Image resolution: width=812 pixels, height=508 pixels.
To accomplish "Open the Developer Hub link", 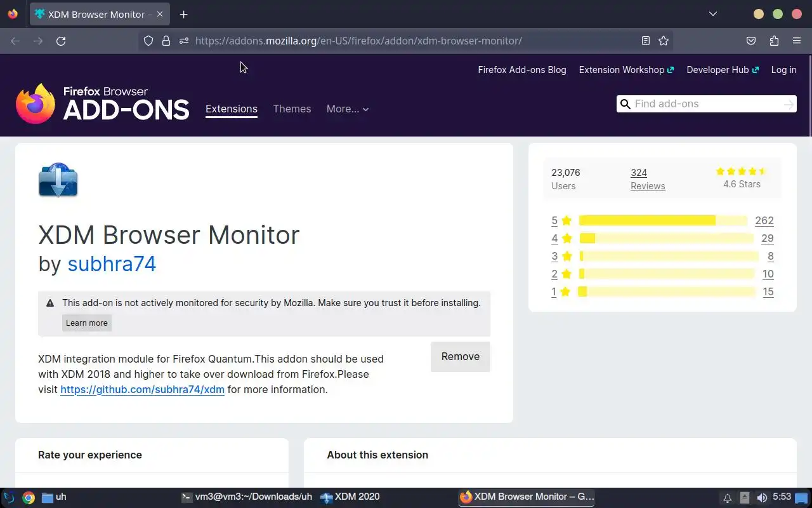I will pyautogui.click(x=723, y=70).
